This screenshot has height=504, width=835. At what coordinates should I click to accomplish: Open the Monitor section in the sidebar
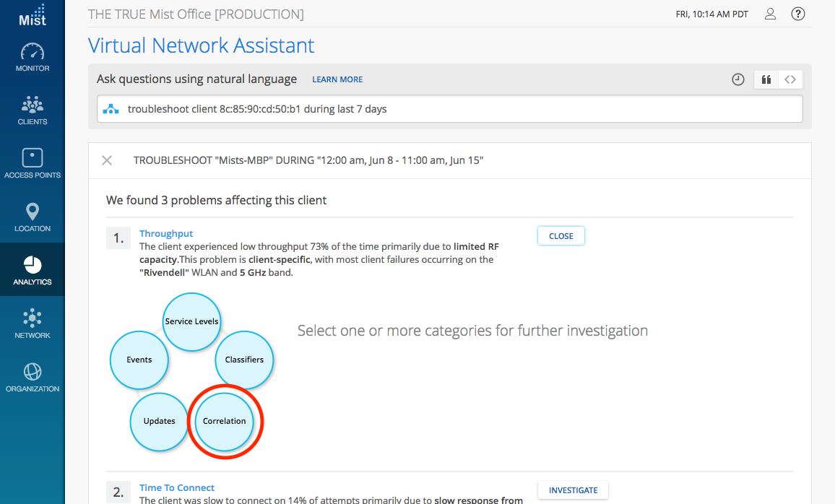click(33, 58)
